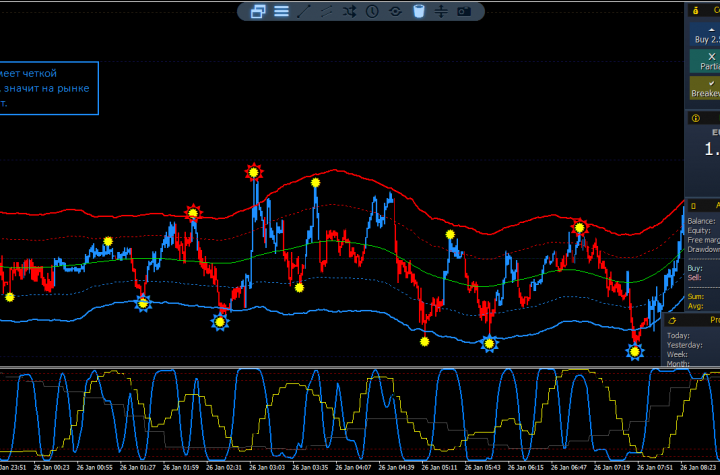The width and height of the screenshot is (720, 475).
Task: Select the solid trend line drawing tool
Action: pos(304,12)
